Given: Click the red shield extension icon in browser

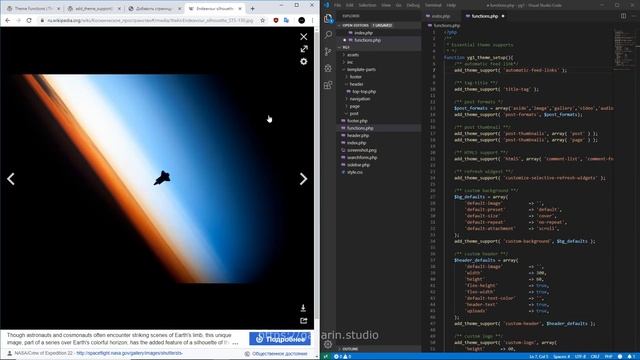Looking at the screenshot, I should click(276, 20).
